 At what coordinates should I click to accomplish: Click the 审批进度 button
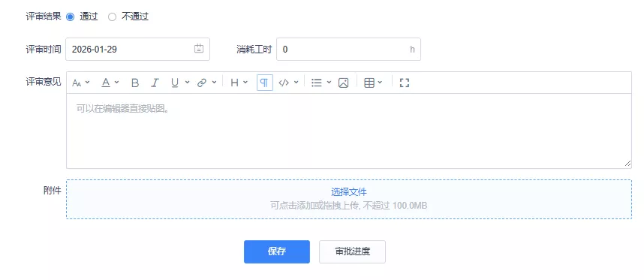pyautogui.click(x=352, y=251)
